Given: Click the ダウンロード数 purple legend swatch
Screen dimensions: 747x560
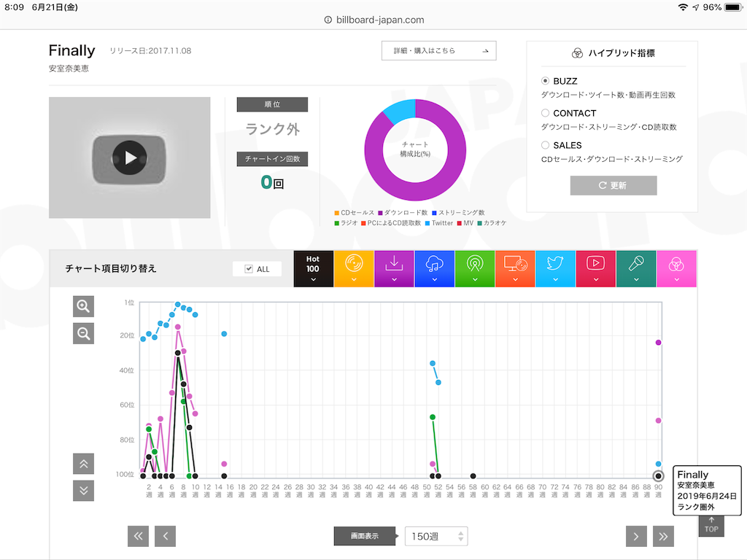Looking at the screenshot, I should 381,213.
